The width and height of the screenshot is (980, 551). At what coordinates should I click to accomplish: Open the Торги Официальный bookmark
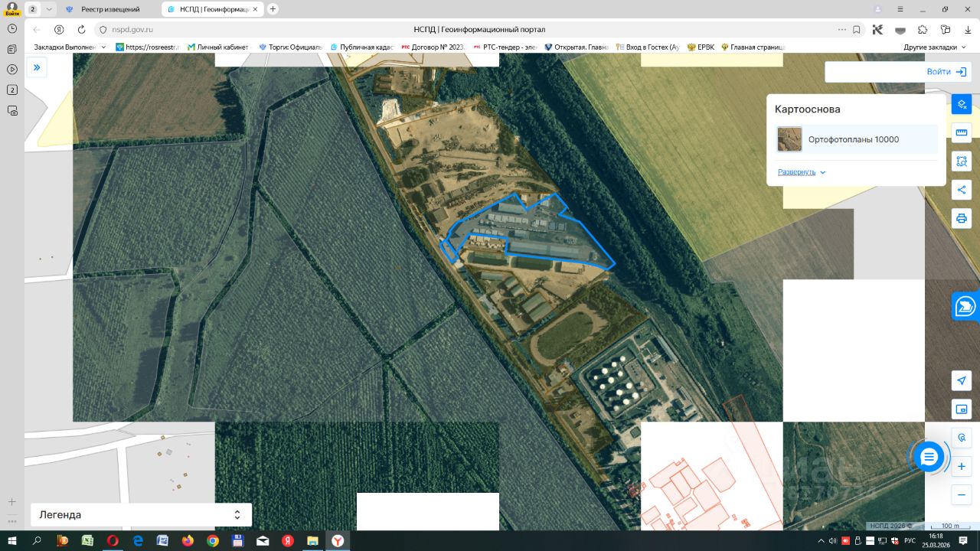point(290,47)
